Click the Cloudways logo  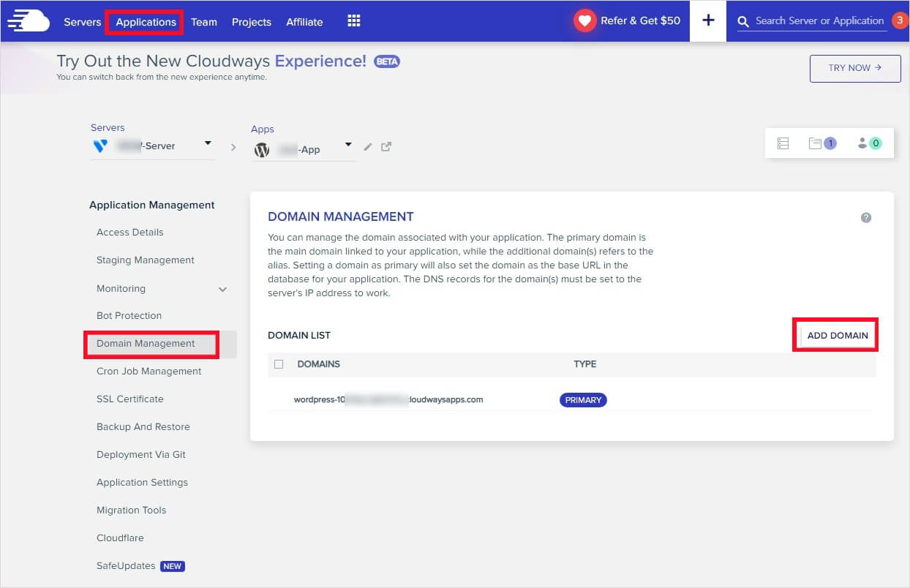(28, 21)
